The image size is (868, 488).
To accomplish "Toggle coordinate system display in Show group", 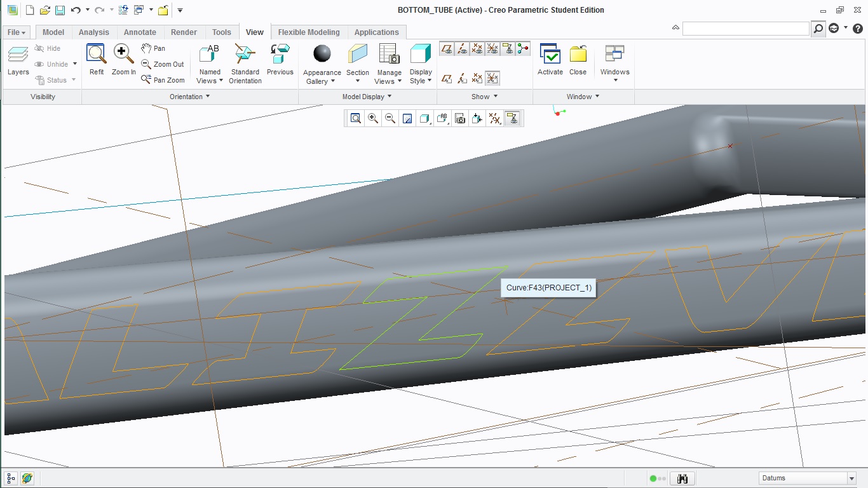I will [492, 49].
